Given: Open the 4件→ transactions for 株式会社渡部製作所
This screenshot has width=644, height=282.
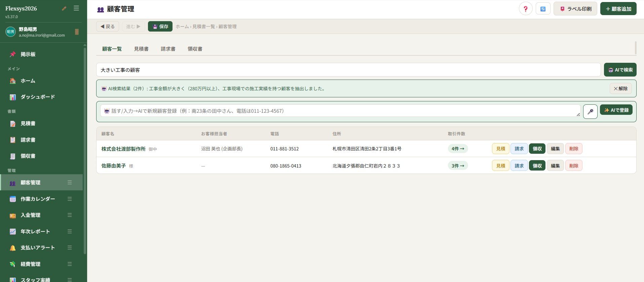Looking at the screenshot, I should click(458, 149).
